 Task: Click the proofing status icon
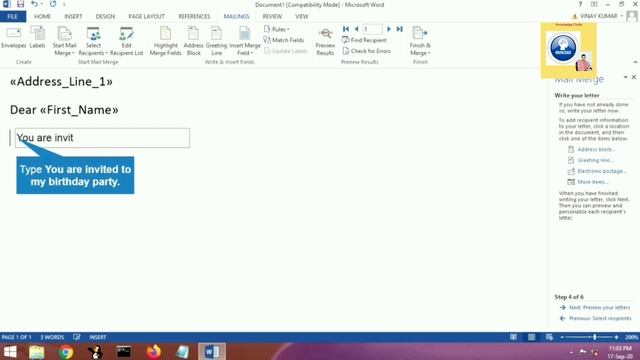(x=76, y=337)
